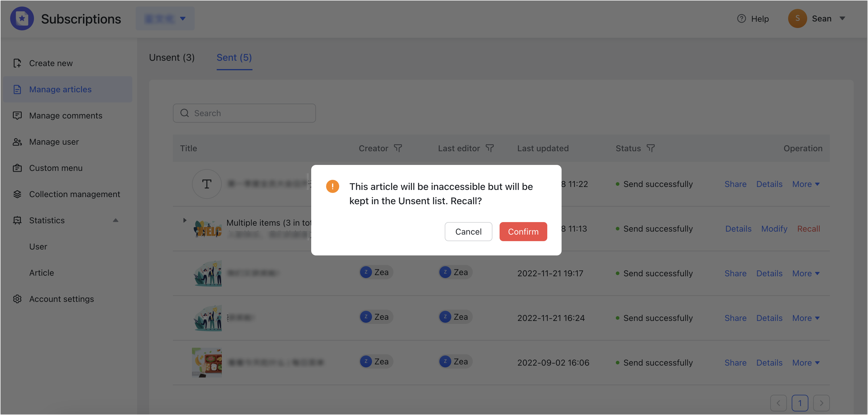The height and width of the screenshot is (415, 868).
Task: Open Manage user
Action: point(54,142)
